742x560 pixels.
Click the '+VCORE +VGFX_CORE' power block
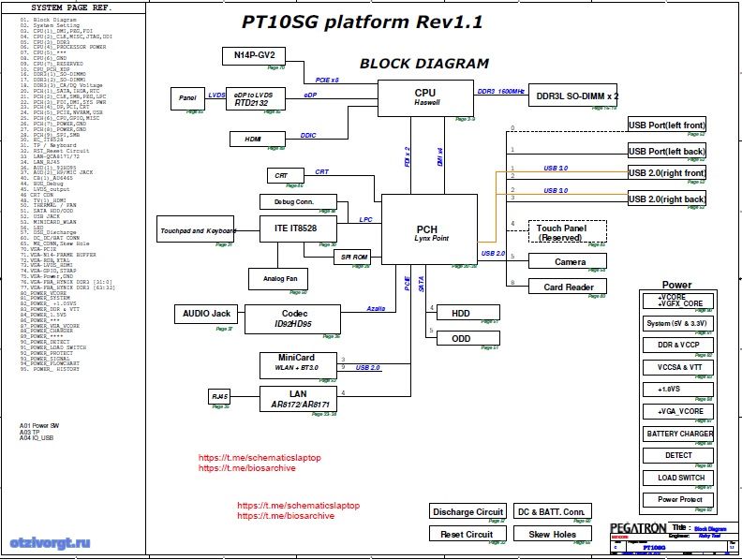click(678, 302)
